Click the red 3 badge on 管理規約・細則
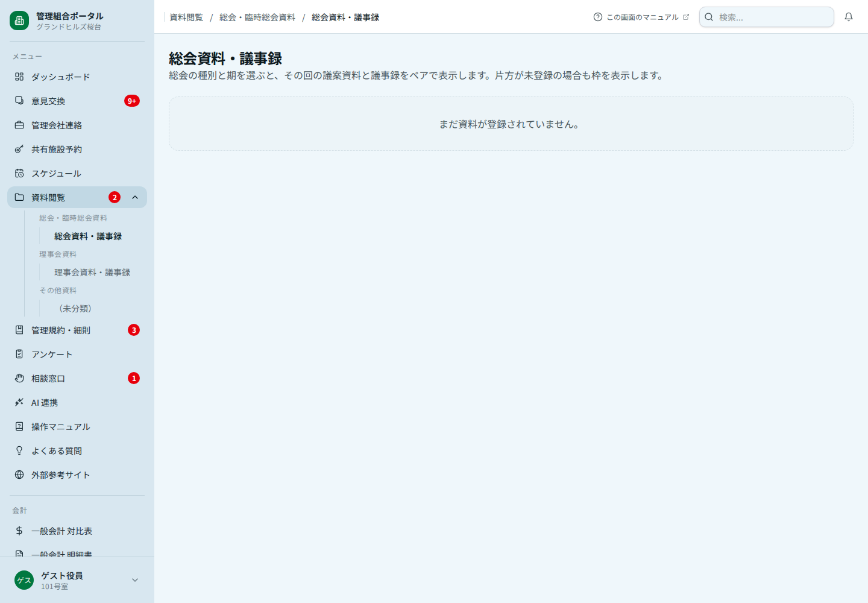 coord(134,330)
